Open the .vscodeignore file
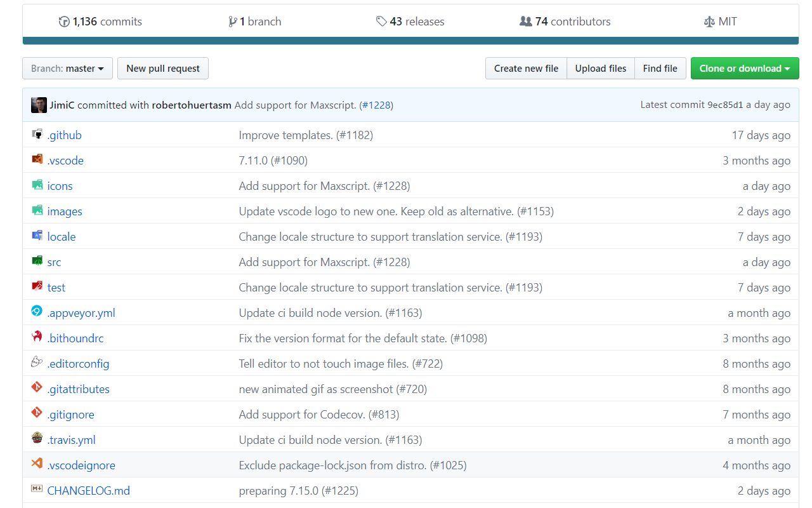The height and width of the screenshot is (508, 812). pyautogui.click(x=81, y=465)
